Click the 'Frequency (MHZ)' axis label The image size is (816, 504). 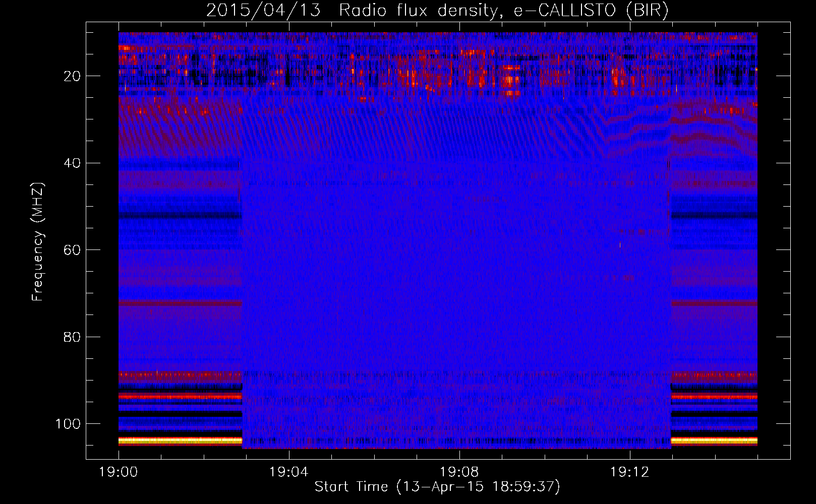click(38, 241)
